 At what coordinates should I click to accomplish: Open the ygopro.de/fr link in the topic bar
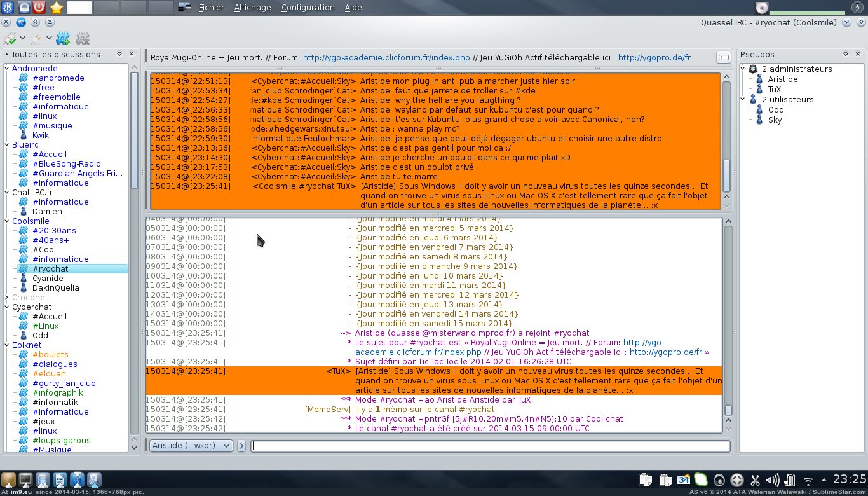tap(654, 58)
